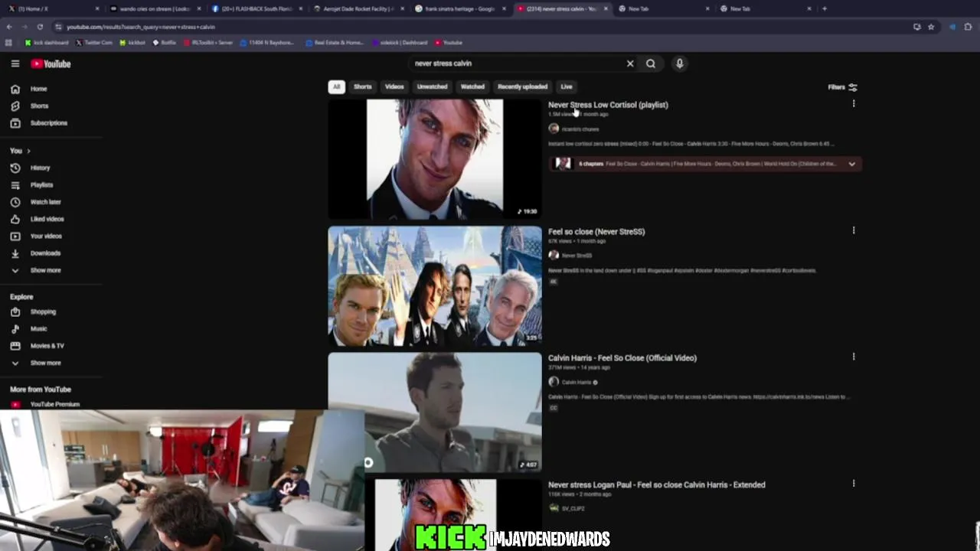Expand the 6 chapters row

(x=851, y=164)
